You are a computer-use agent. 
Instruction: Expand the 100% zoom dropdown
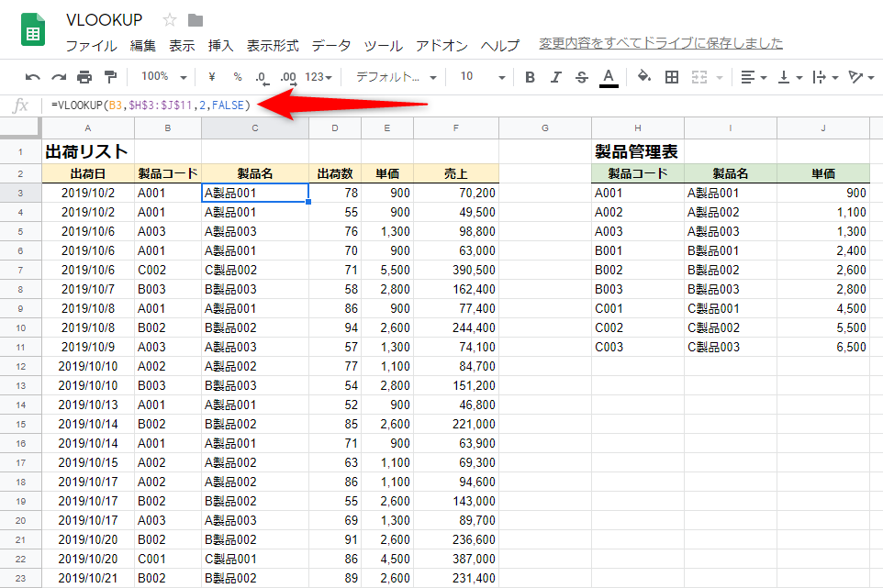(163, 77)
